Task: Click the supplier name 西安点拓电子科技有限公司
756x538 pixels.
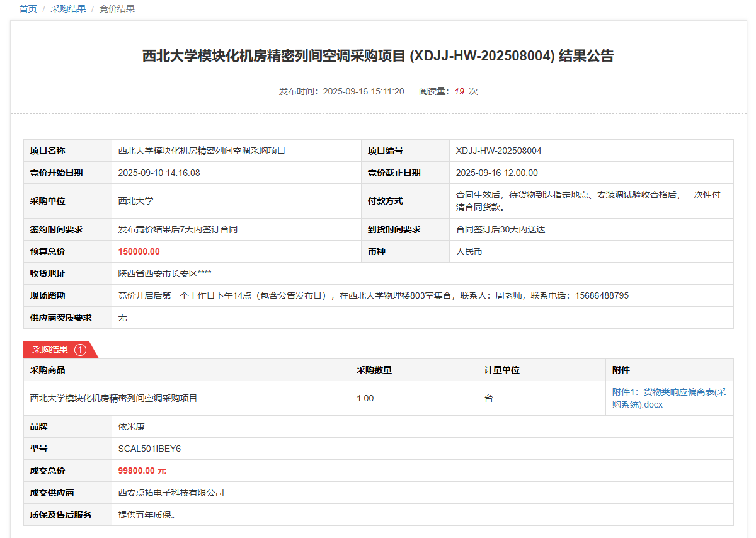Action: tap(171, 493)
